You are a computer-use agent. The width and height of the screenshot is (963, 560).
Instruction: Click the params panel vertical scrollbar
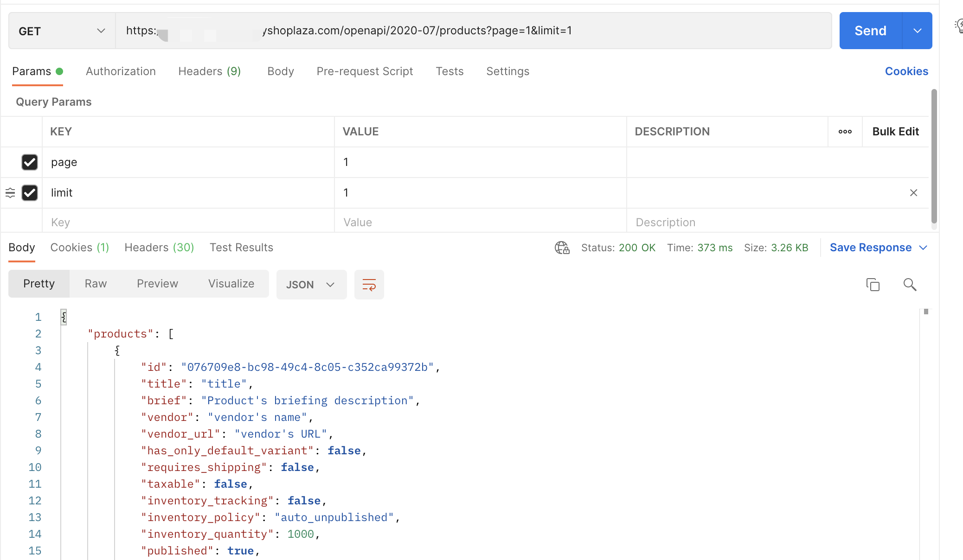click(934, 157)
